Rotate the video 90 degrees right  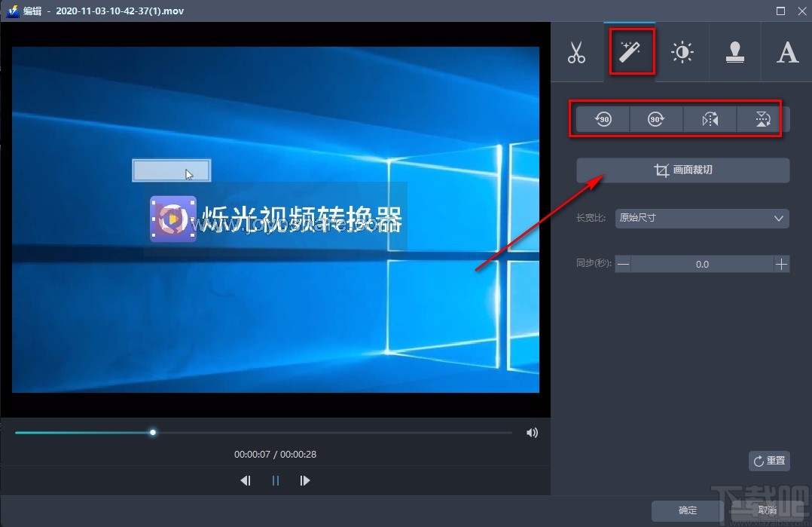click(656, 119)
